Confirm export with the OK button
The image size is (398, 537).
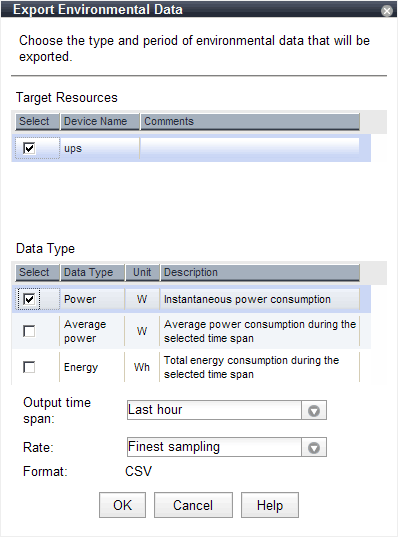pos(122,505)
